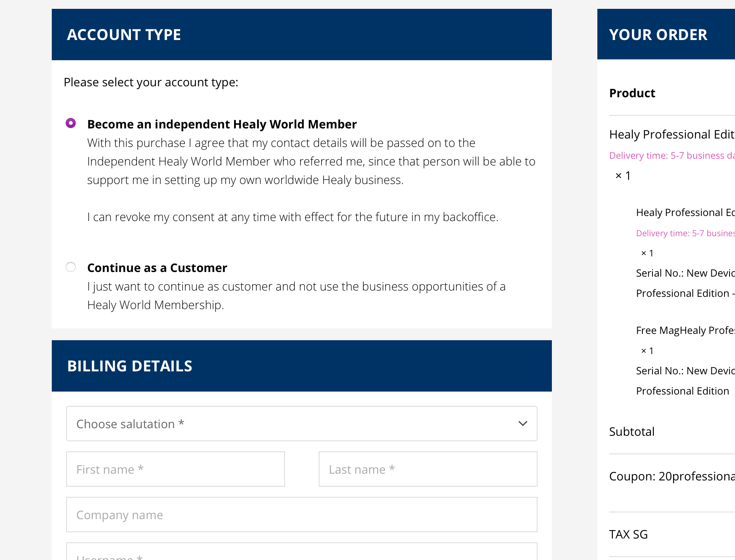Click the Free MagHealy Professional order item
Screen dimensions: 735x560
coord(685,331)
